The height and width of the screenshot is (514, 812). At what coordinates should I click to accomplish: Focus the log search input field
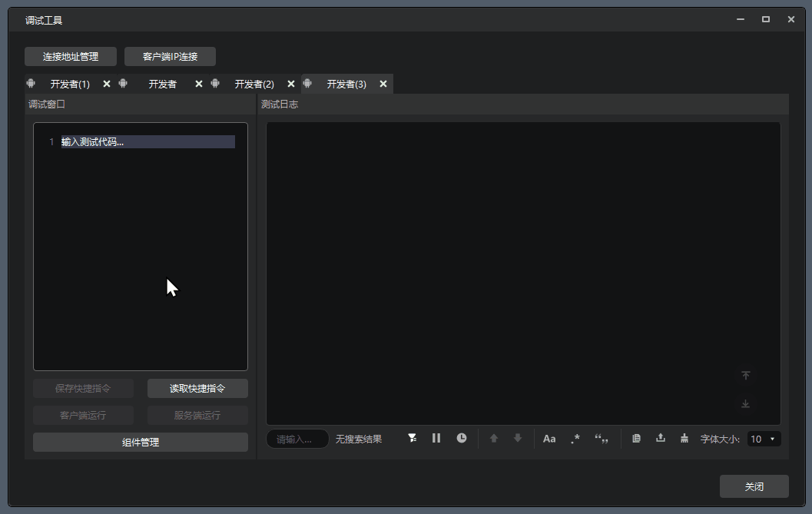click(x=297, y=439)
